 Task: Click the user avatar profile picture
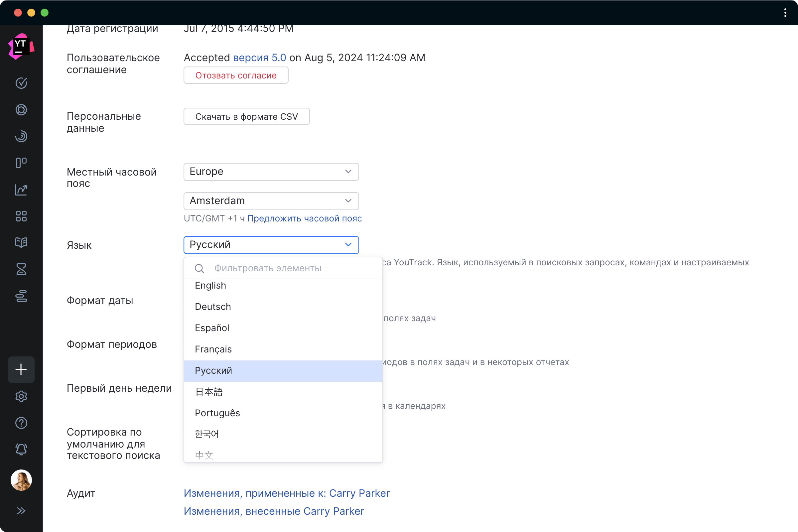click(21, 480)
